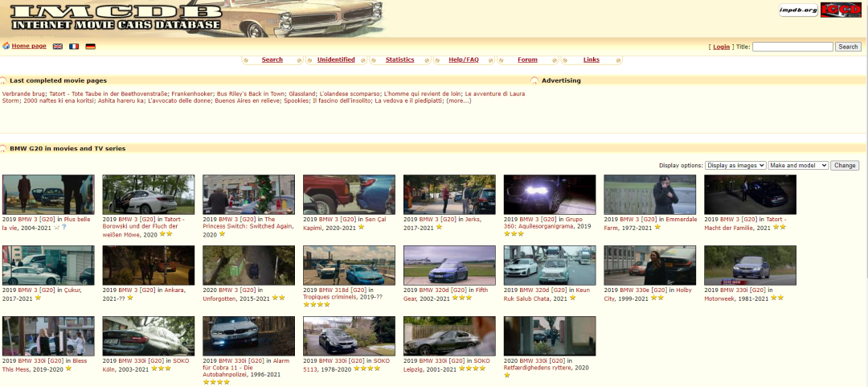Image resolution: width=868 pixels, height=387 pixels.
Task: Expand the 'Make and model' sort dropdown
Action: pos(797,165)
